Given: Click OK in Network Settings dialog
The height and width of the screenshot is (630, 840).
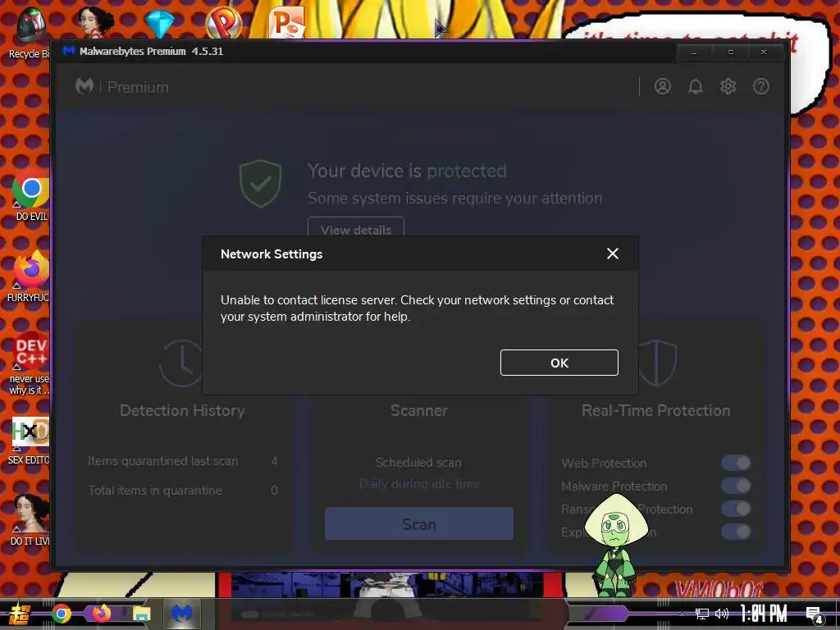Looking at the screenshot, I should pyautogui.click(x=559, y=363).
